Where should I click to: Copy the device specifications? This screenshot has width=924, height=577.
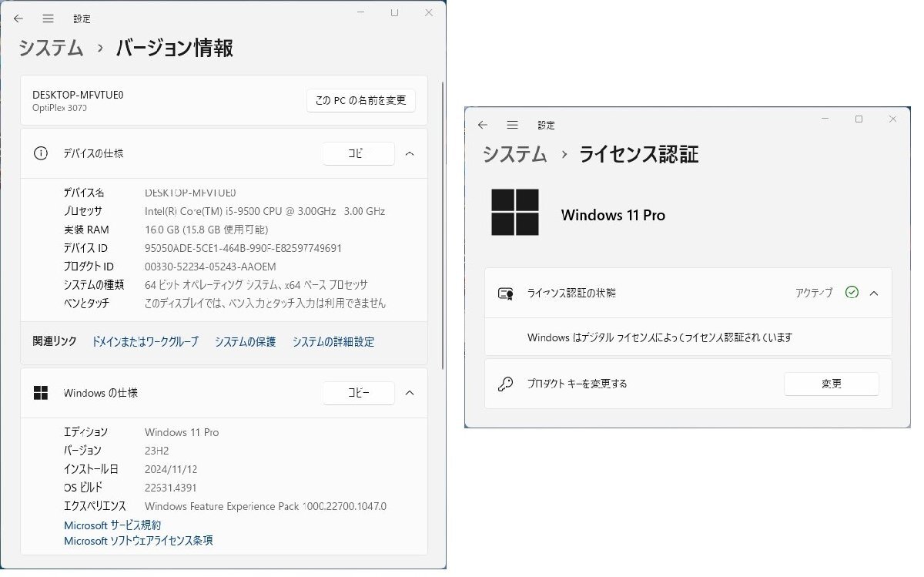point(358,153)
